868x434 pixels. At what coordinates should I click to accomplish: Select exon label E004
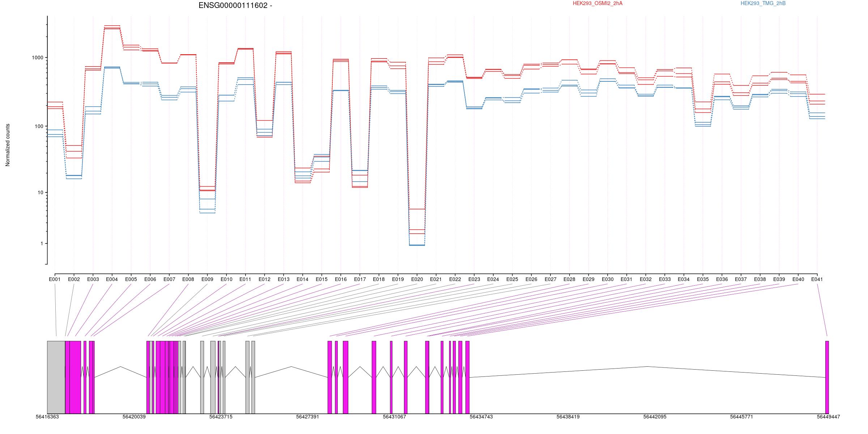tap(112, 279)
